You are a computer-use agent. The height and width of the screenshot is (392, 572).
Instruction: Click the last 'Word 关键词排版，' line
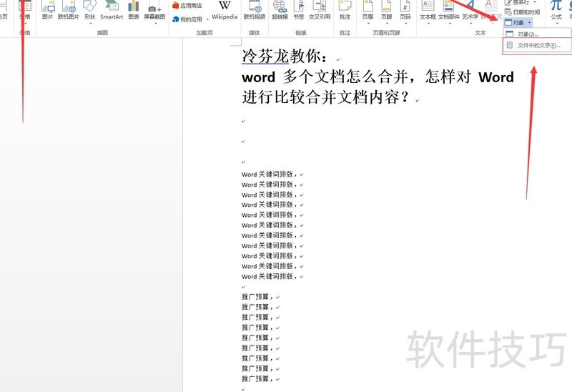270,277
